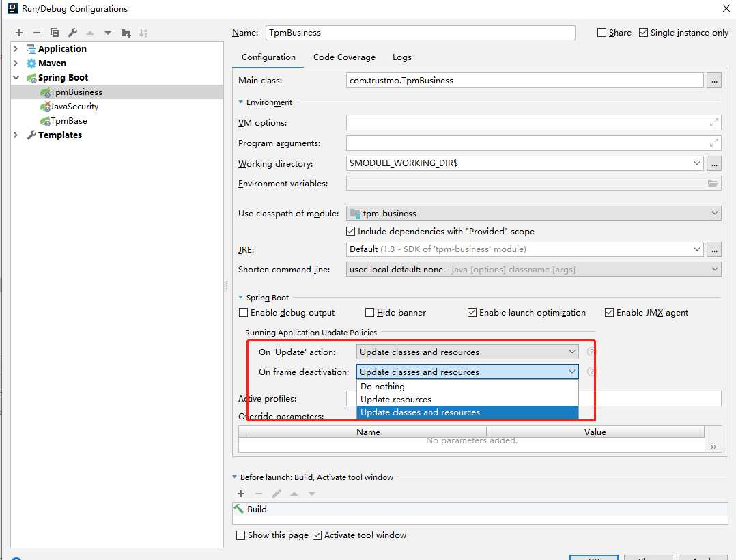Create new folder for configurations
Viewport: 736px width, 560px height.
pos(126,33)
